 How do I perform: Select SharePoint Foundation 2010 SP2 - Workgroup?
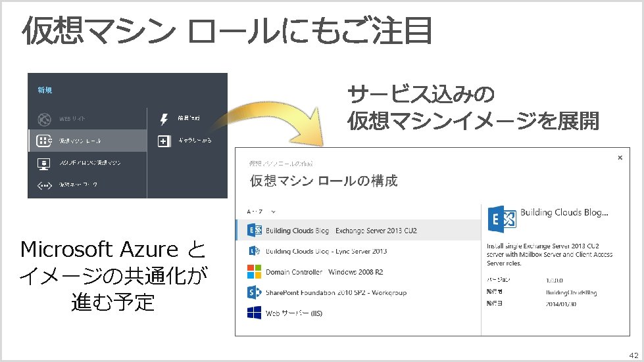(x=358, y=292)
